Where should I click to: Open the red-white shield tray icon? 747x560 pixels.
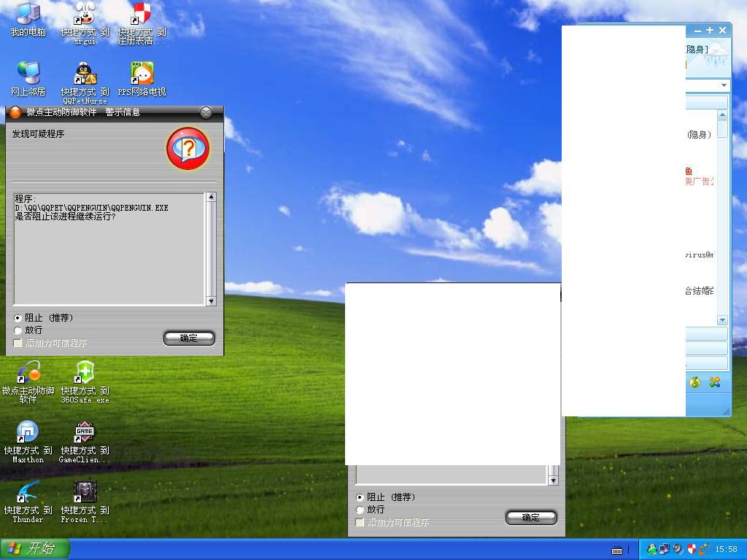click(692, 549)
